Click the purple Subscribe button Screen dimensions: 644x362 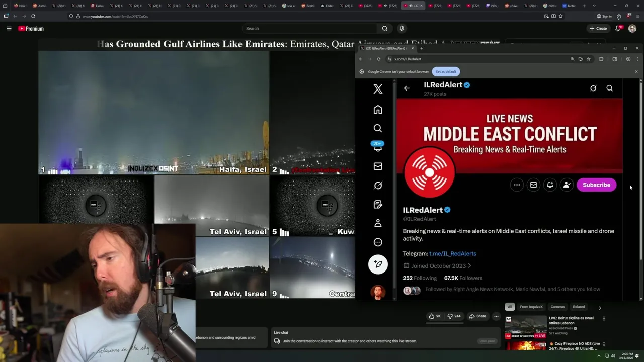tap(596, 185)
